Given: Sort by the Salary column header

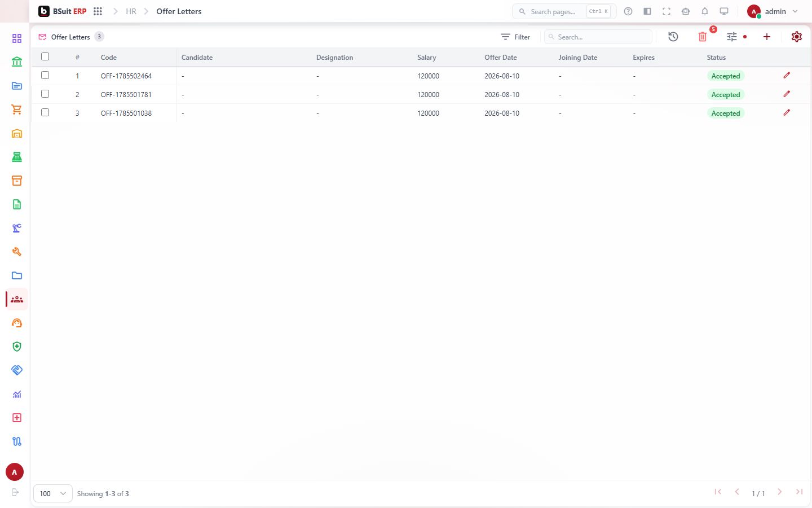Looking at the screenshot, I should [x=427, y=57].
